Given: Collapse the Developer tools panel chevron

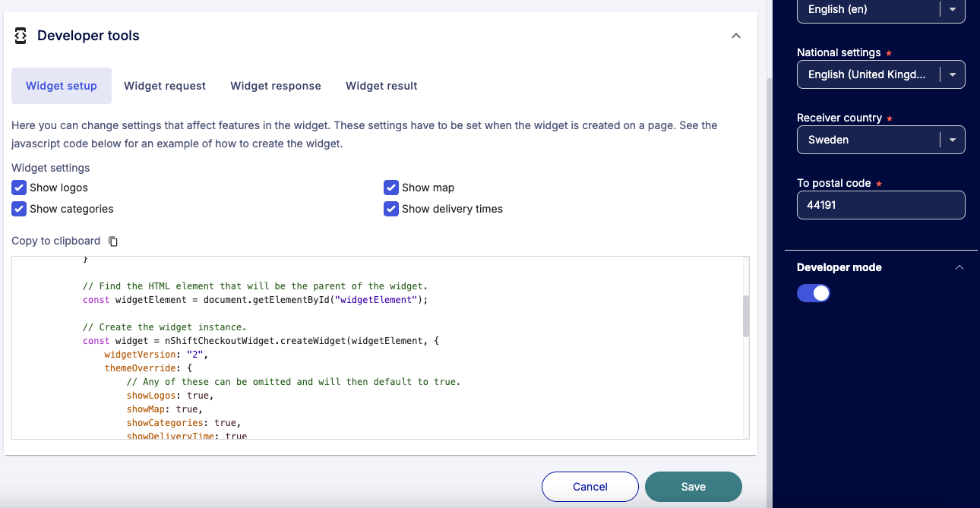Looking at the screenshot, I should click(x=735, y=36).
